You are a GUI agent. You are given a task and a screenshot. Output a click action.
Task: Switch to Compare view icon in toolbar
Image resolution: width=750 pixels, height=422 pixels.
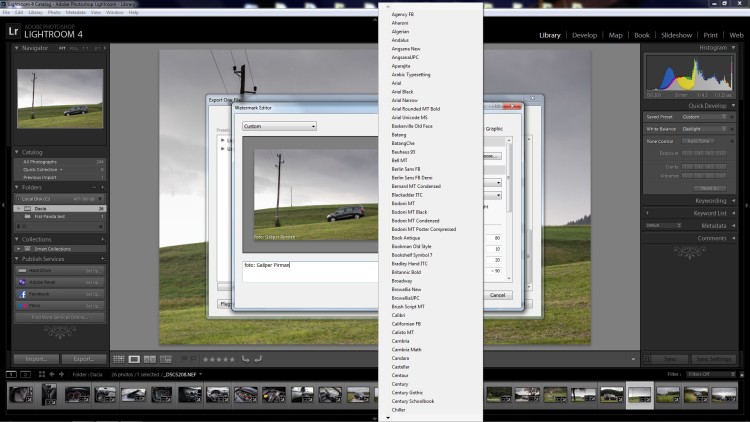[x=150, y=359]
